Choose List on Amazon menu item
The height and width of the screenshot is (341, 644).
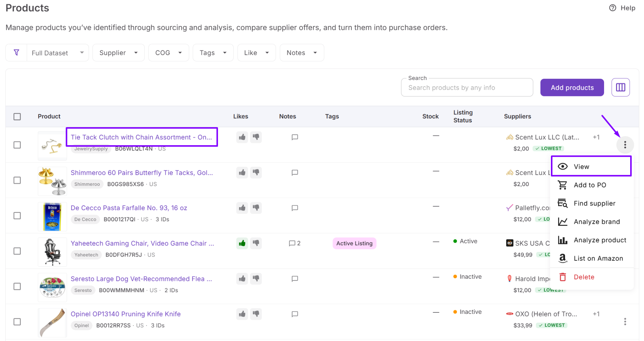tap(591, 258)
